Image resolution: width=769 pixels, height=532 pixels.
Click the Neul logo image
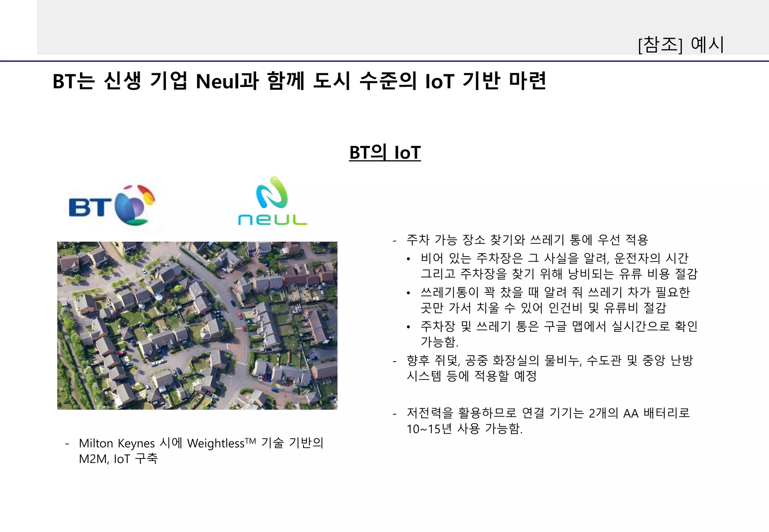pyautogui.click(x=273, y=201)
